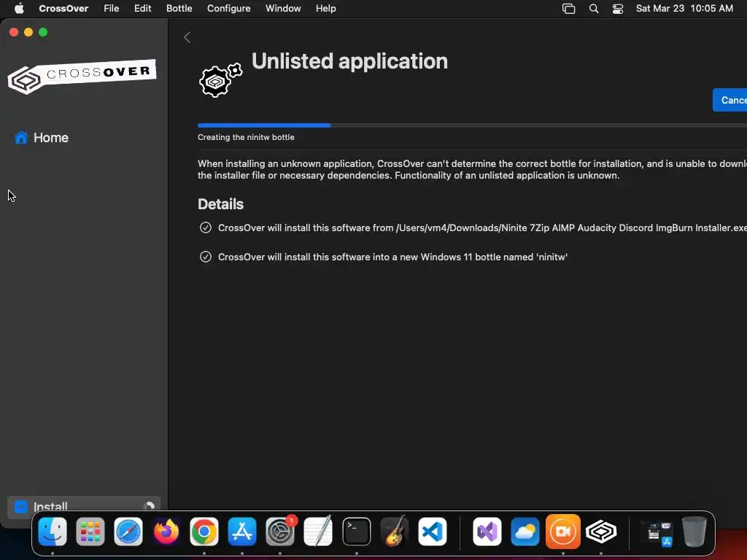Go back using the left chevron
The height and width of the screenshot is (560, 747).
tap(187, 37)
